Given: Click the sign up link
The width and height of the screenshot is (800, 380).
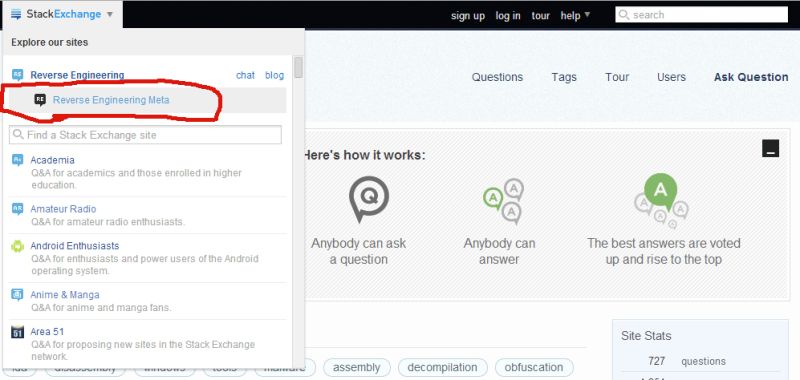Looking at the screenshot, I should point(468,16).
